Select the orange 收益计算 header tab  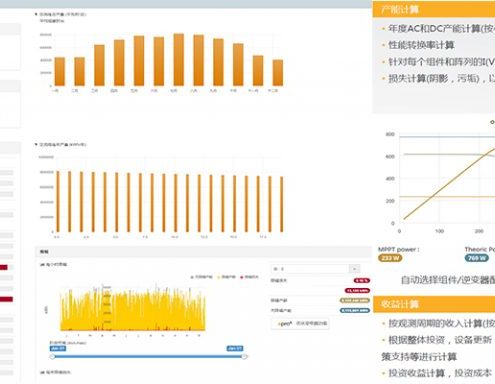[x=434, y=304]
